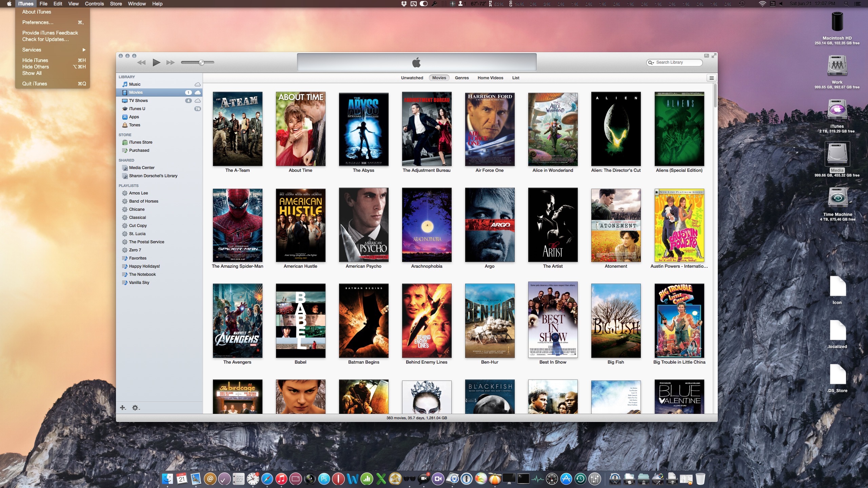Open the Trash in the Dock
This screenshot has height=488, width=868.
click(700, 479)
